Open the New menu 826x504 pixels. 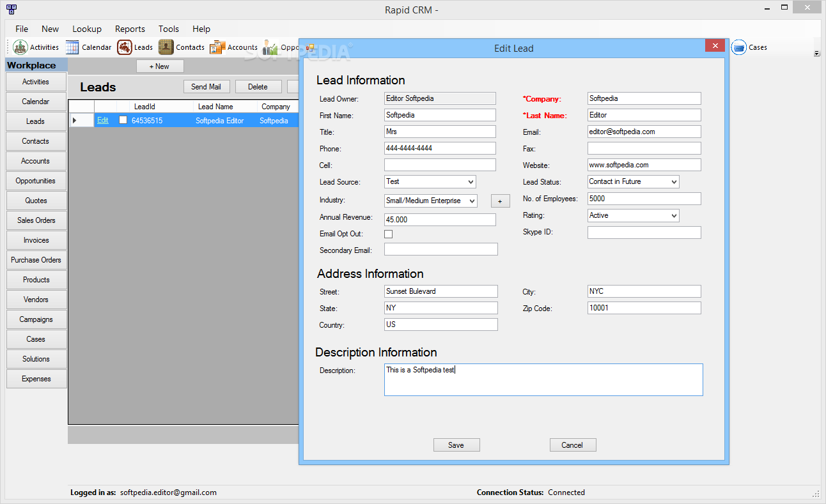click(50, 29)
